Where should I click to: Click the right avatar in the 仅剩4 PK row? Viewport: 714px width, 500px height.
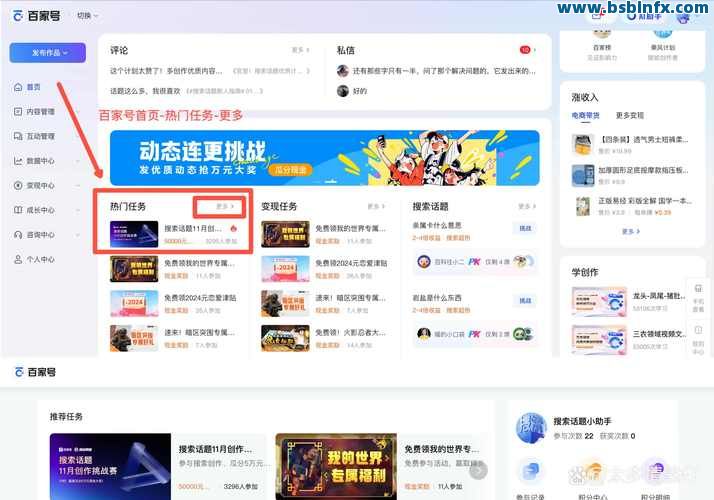click(520, 261)
